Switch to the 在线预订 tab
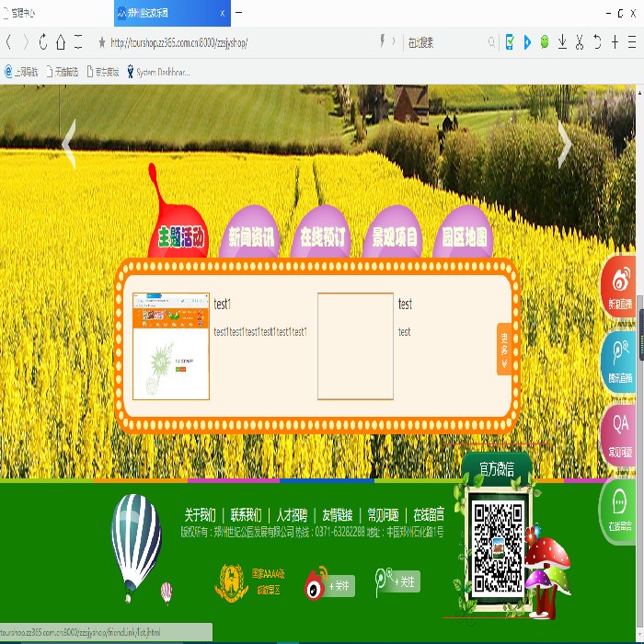This screenshot has height=644, width=644. (323, 236)
